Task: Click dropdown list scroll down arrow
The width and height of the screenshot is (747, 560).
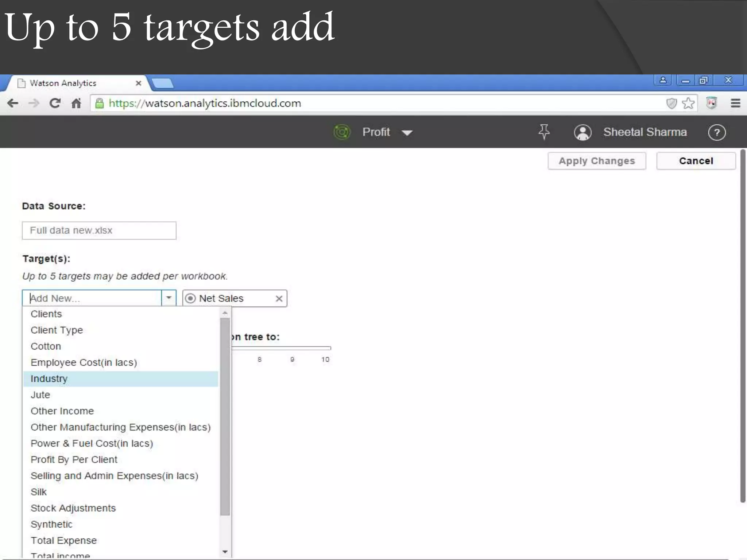Action: coord(225,552)
